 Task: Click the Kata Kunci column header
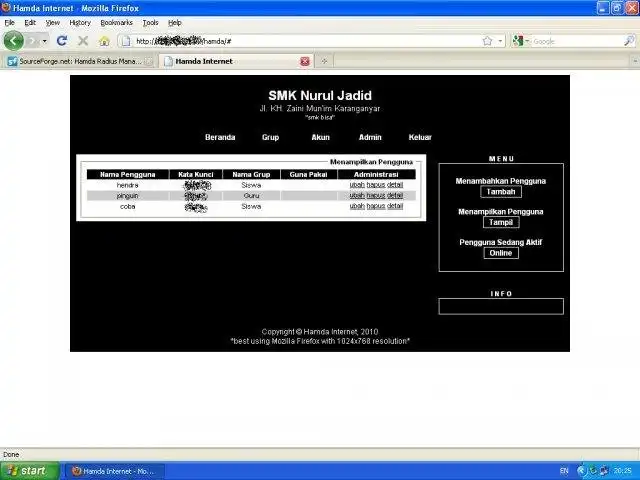[x=196, y=175]
